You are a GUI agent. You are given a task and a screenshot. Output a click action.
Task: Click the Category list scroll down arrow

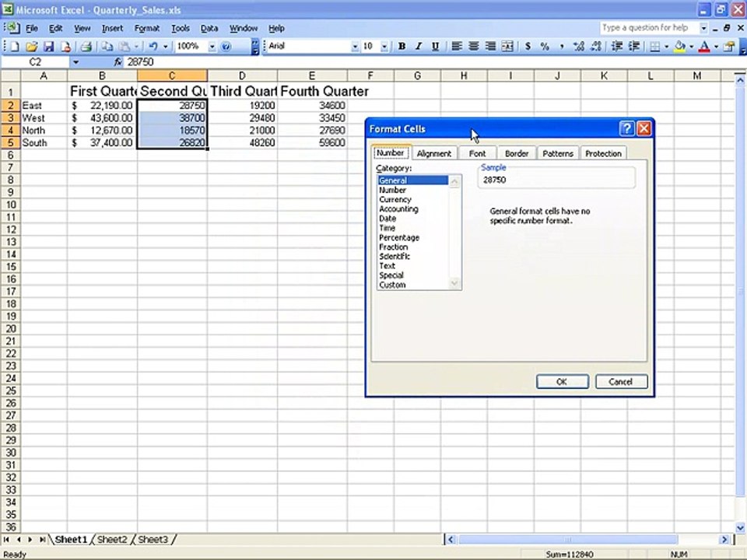[x=455, y=284]
